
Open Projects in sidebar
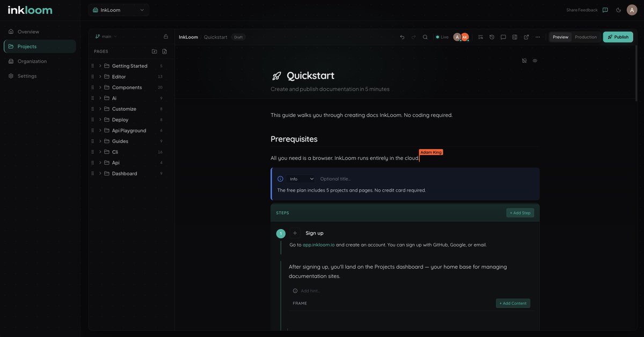coord(40,46)
